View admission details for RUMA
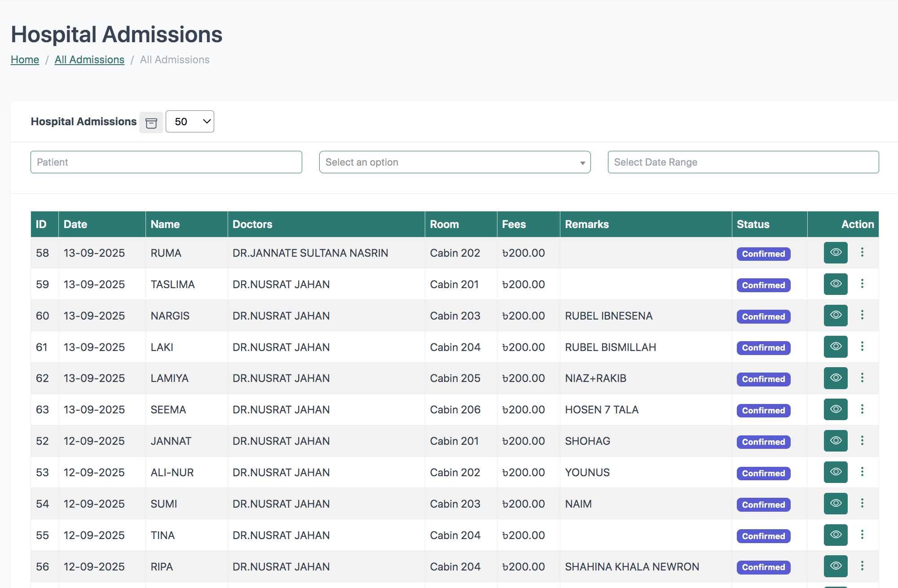This screenshot has width=898, height=588. (x=835, y=253)
